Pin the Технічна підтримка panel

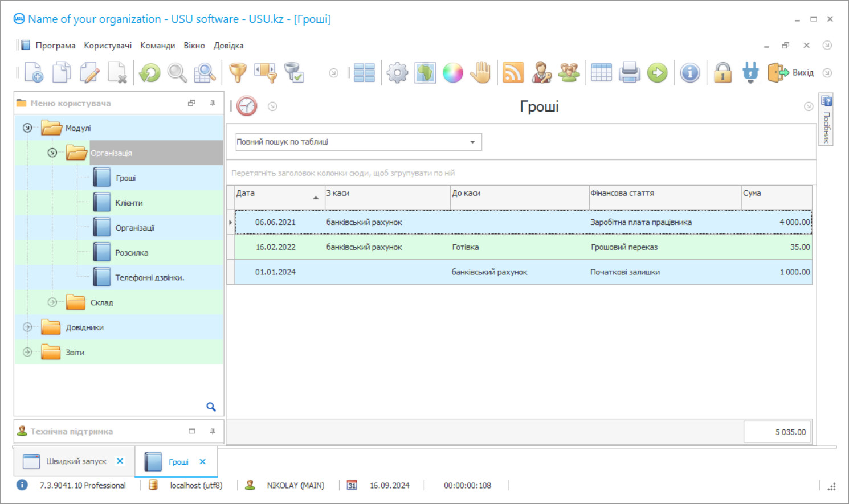(213, 431)
